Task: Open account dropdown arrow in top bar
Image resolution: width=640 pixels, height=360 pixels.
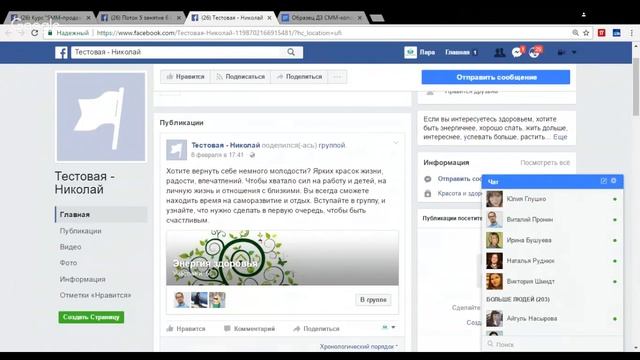Action: pos(574,52)
